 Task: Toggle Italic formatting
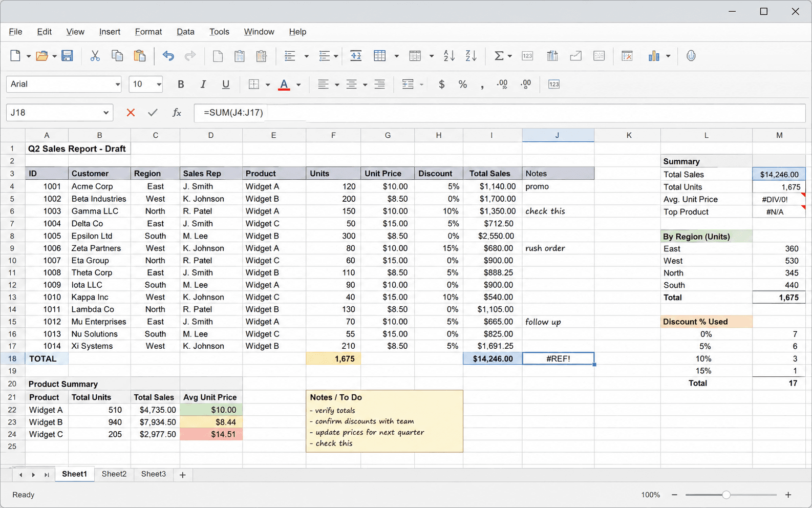(x=203, y=84)
